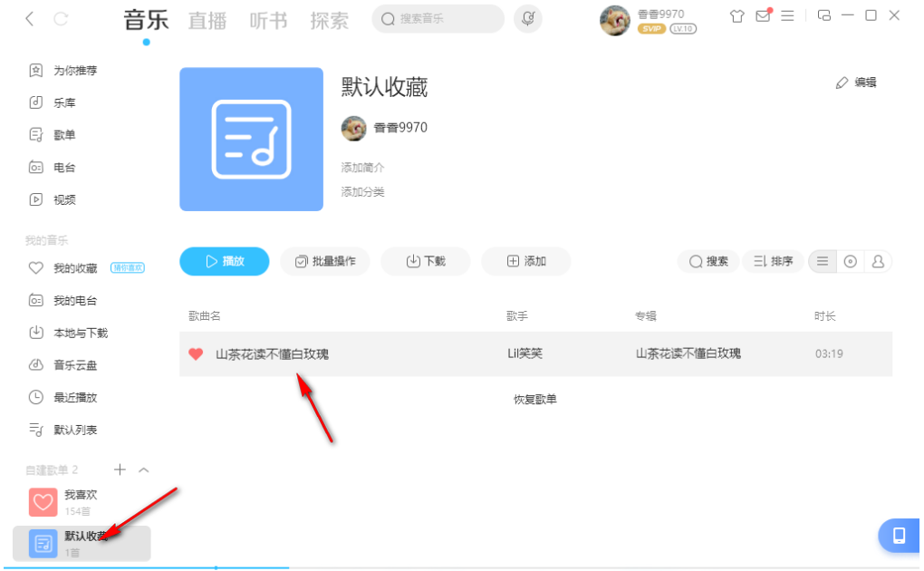The image size is (924, 571).
Task: Switch playlist to album cover view
Action: (850, 261)
